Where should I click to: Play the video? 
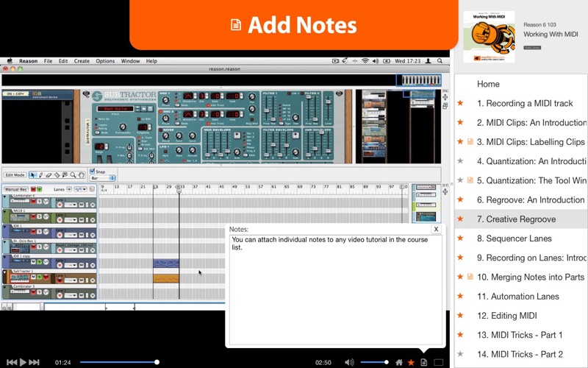23,362
